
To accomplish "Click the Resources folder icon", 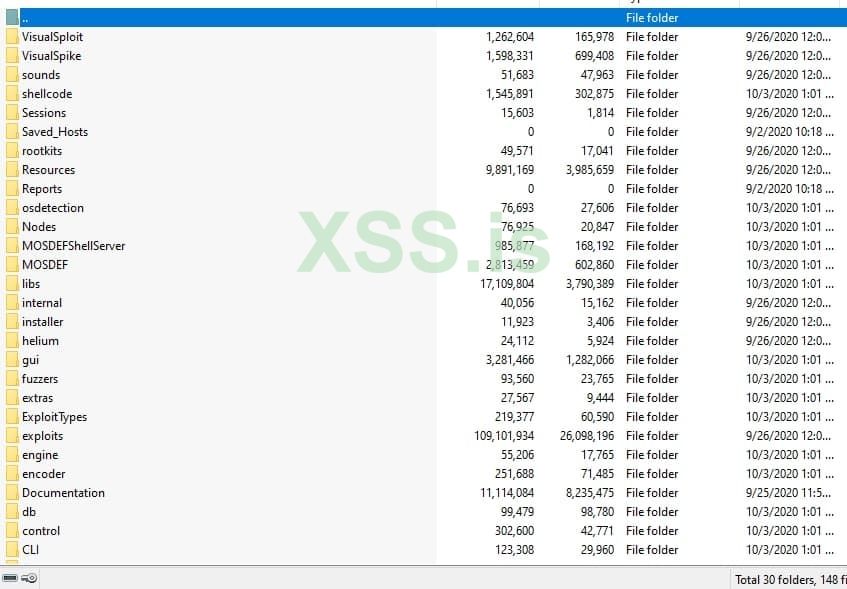I will [x=12, y=170].
